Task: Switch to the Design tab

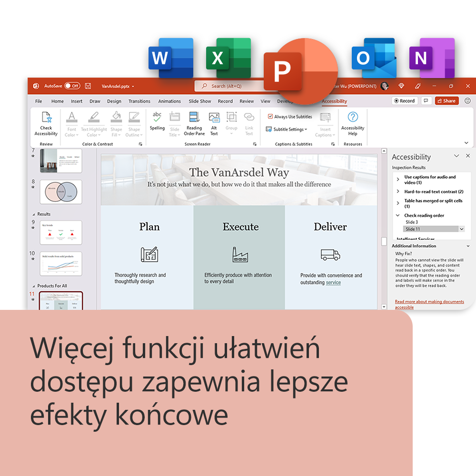Action: [x=114, y=101]
